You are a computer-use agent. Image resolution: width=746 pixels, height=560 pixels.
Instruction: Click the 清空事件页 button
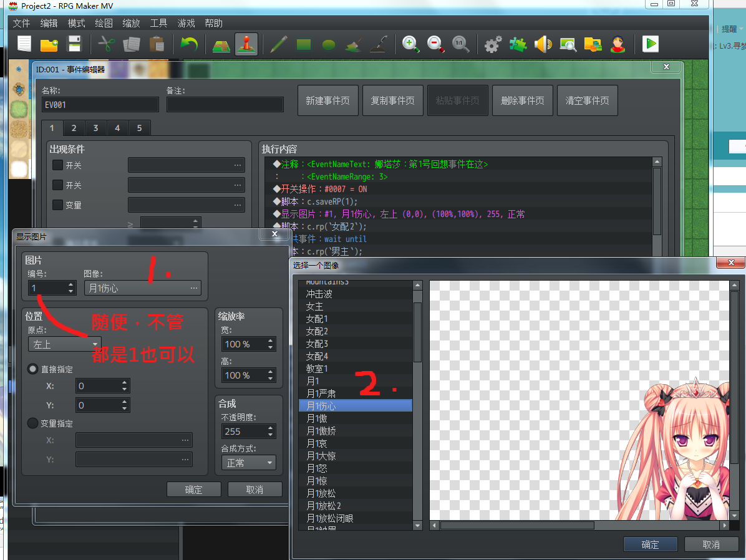click(587, 100)
